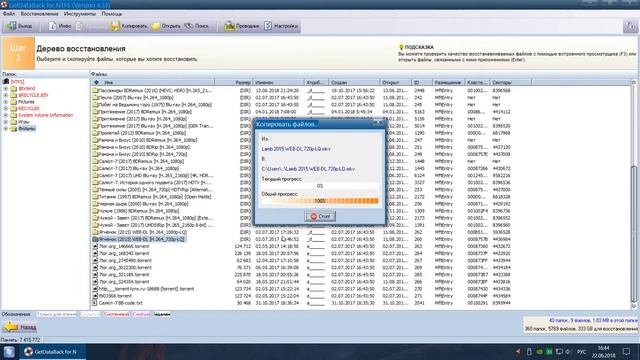Image resolution: width=640 pixels, height=360 pixels.
Task: Click the red Системный legend swatch
Action: click(116, 314)
